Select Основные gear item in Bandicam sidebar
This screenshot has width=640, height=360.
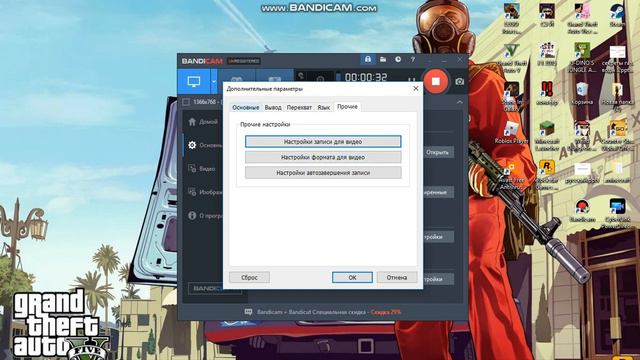tap(205, 145)
